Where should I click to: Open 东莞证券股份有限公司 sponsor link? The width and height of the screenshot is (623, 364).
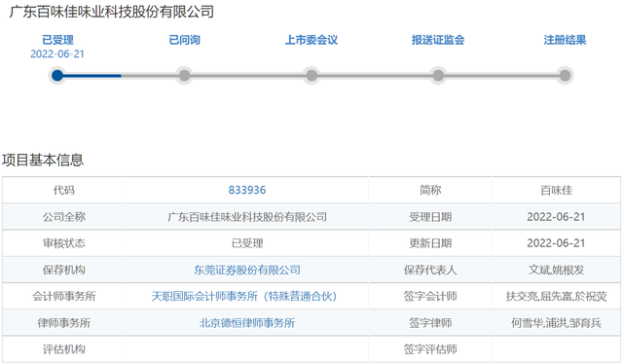[247, 271]
